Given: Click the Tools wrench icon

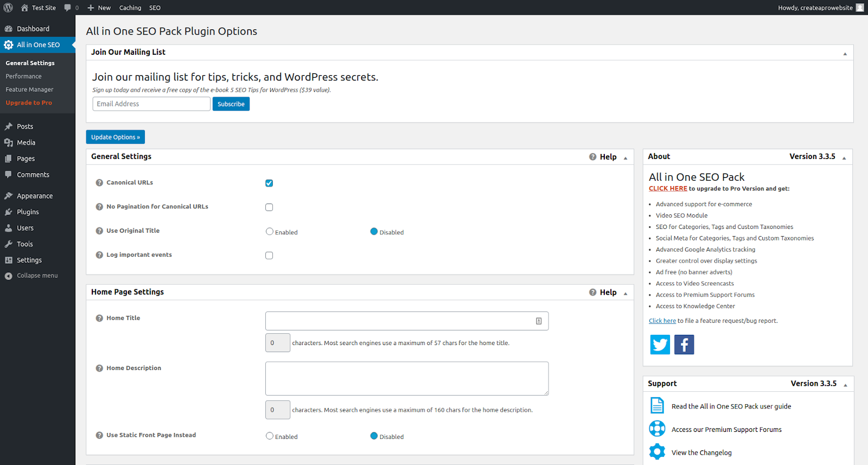Looking at the screenshot, I should pos(9,244).
